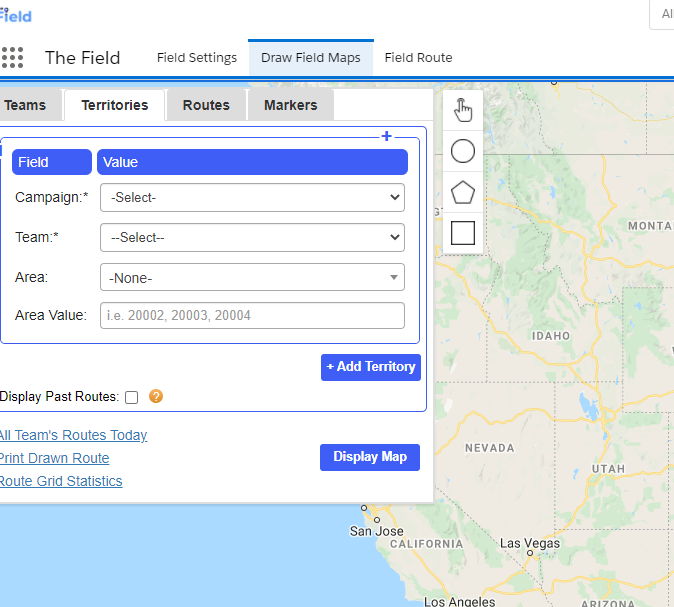674x607 pixels.
Task: Open the Team dropdown
Action: (252, 237)
